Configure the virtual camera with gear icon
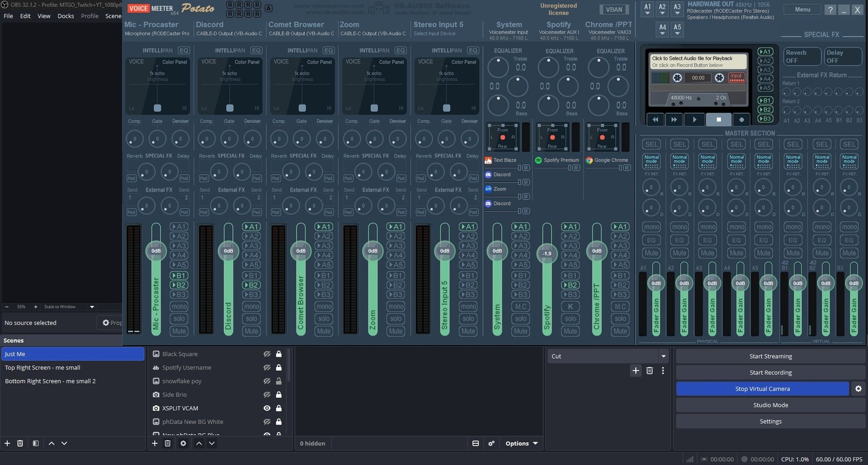The height and width of the screenshot is (465, 868). 858,389
